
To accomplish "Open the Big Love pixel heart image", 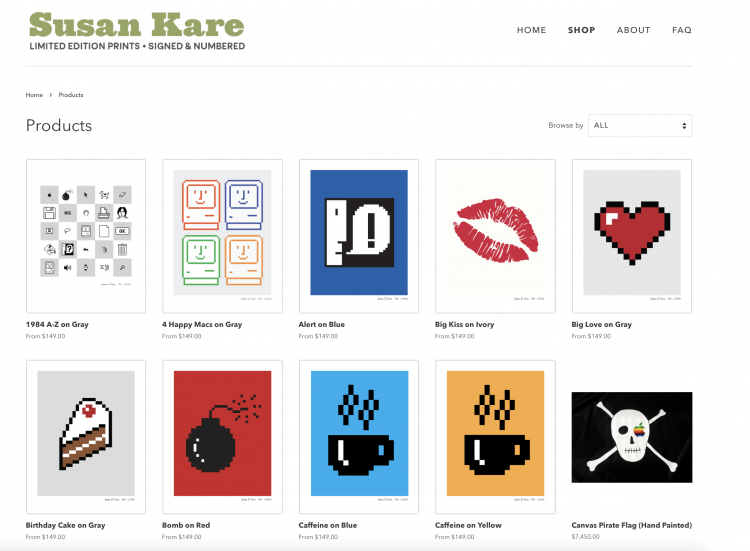I will pos(632,236).
